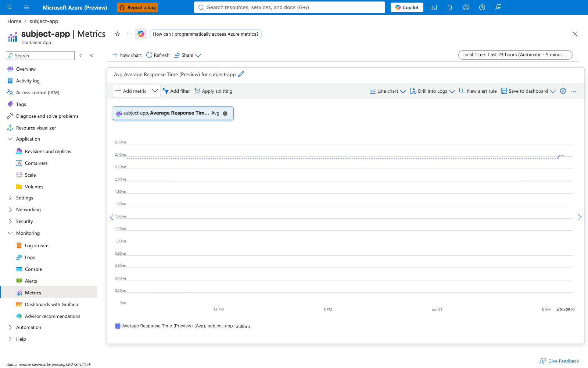The image size is (588, 368).
Task: Open the Drill into Logs dropdown
Action: tap(433, 91)
